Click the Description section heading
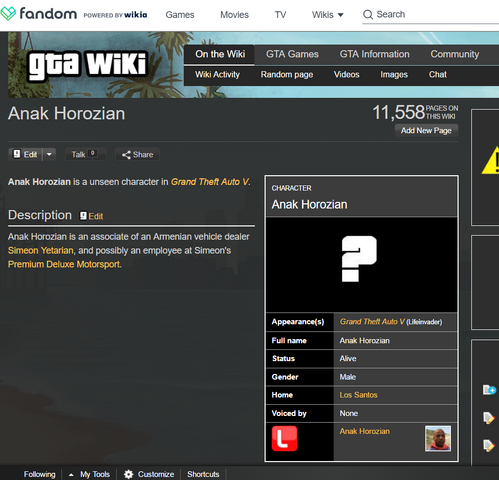This screenshot has height=480, width=499. coord(40,215)
